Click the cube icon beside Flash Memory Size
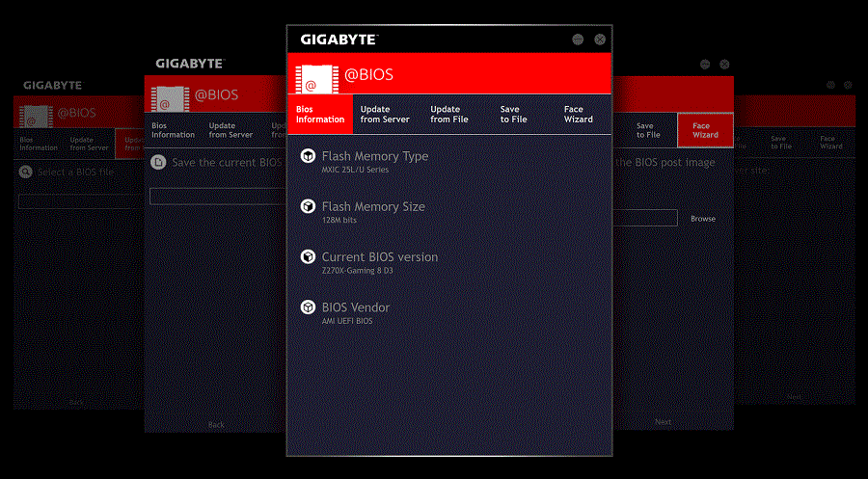 (x=308, y=206)
